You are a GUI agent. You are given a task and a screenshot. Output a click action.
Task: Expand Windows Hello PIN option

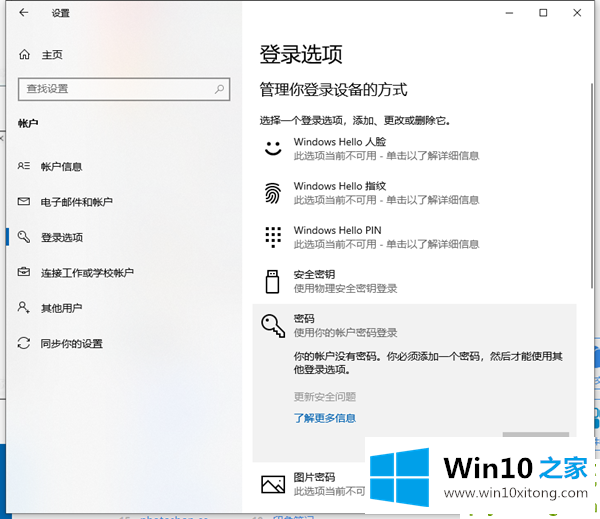[x=414, y=237]
